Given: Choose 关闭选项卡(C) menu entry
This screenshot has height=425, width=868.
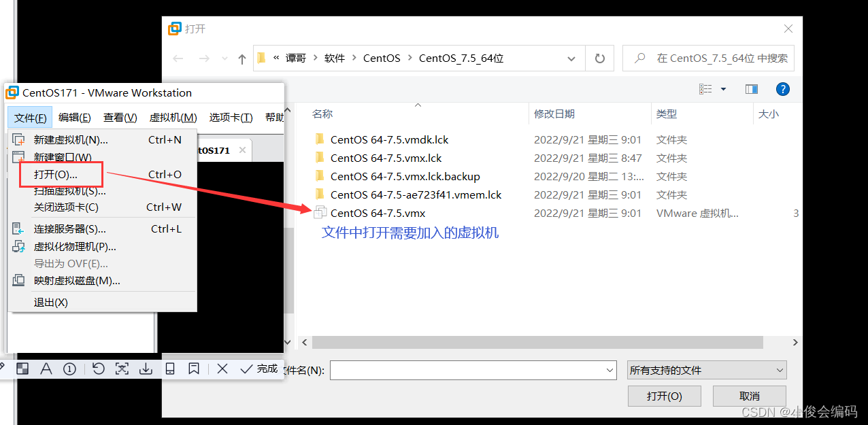Looking at the screenshot, I should pyautogui.click(x=102, y=207).
